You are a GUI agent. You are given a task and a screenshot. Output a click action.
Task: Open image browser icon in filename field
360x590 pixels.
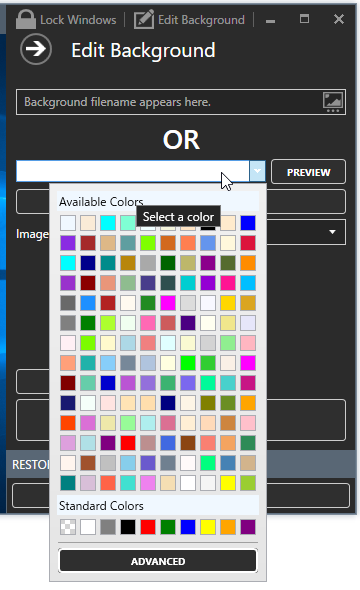(x=333, y=102)
